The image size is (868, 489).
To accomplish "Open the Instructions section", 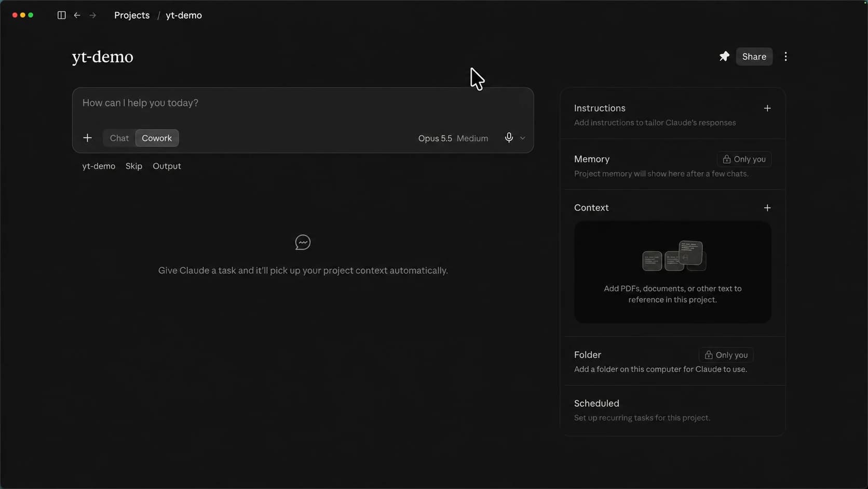I will tap(672, 114).
